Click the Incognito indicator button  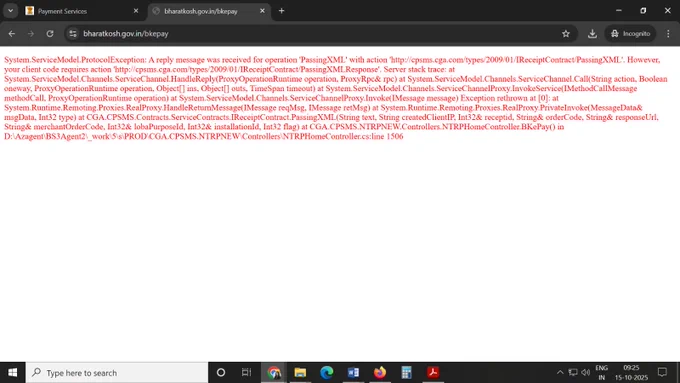click(630, 33)
